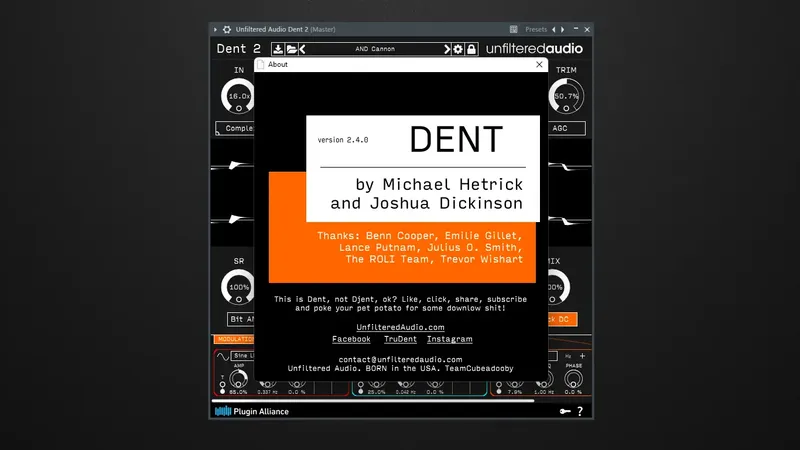Click the host window plugin options gear
800x450 pixels.
click(x=227, y=30)
